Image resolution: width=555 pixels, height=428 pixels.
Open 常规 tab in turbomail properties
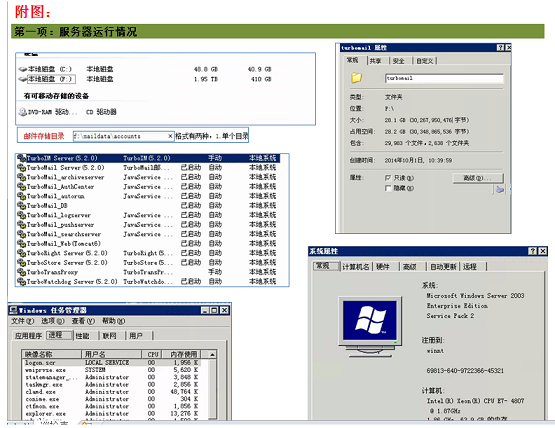tap(353, 60)
